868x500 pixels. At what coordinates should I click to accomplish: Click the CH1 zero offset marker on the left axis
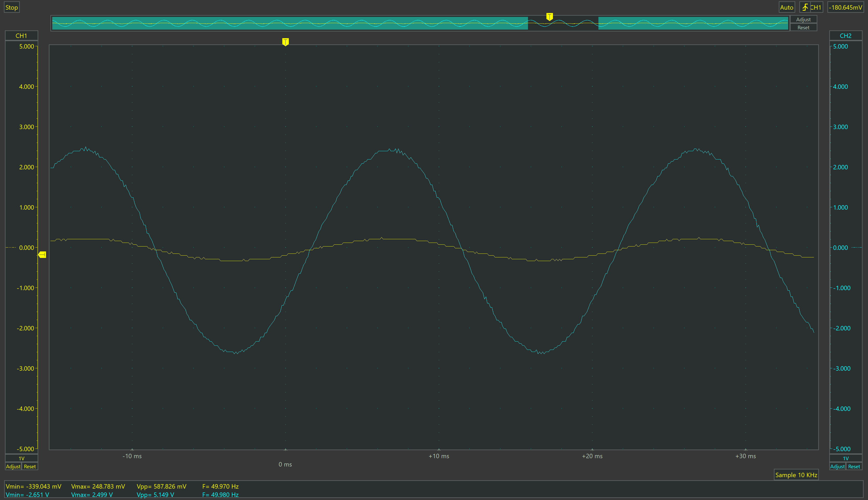pos(11,248)
